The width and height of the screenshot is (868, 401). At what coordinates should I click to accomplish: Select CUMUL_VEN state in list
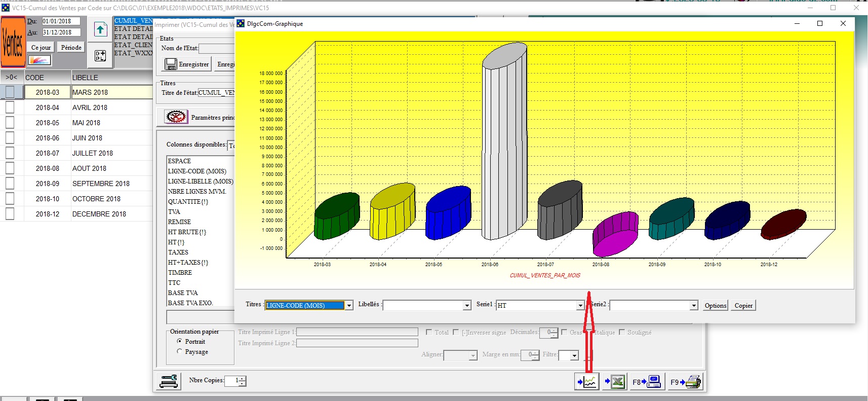coord(133,21)
